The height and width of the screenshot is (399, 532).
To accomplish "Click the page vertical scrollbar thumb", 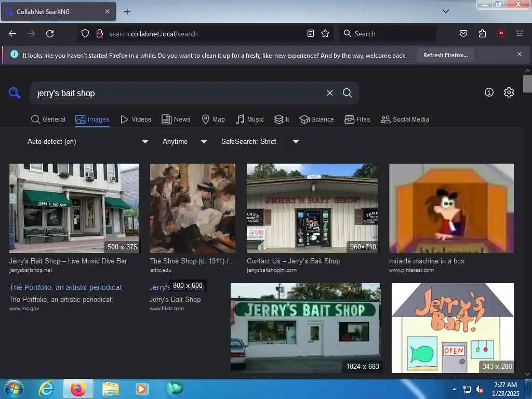I will [527, 84].
